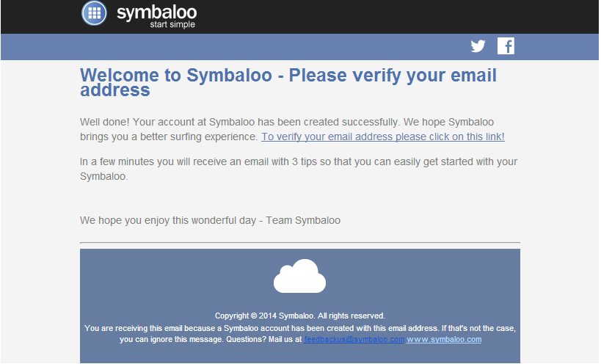601x364 pixels.
Task: Open the Facebook icon in the blue bar
Action: click(x=506, y=46)
